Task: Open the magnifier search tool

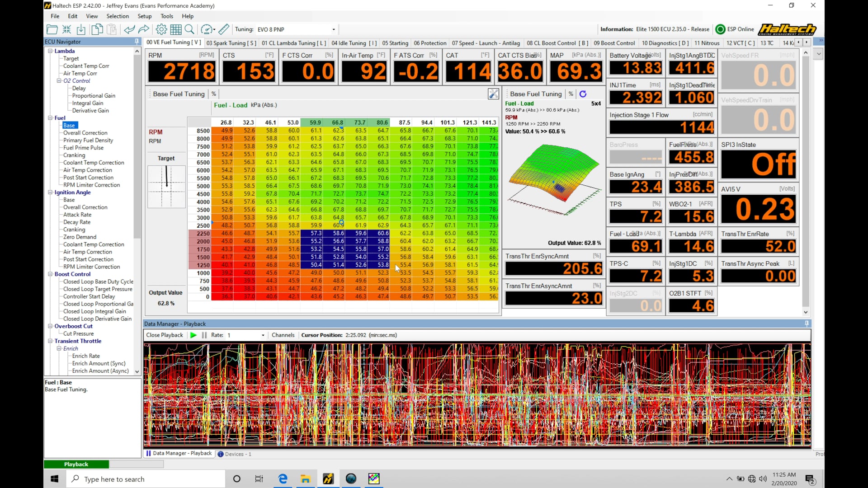Action: pos(189,29)
